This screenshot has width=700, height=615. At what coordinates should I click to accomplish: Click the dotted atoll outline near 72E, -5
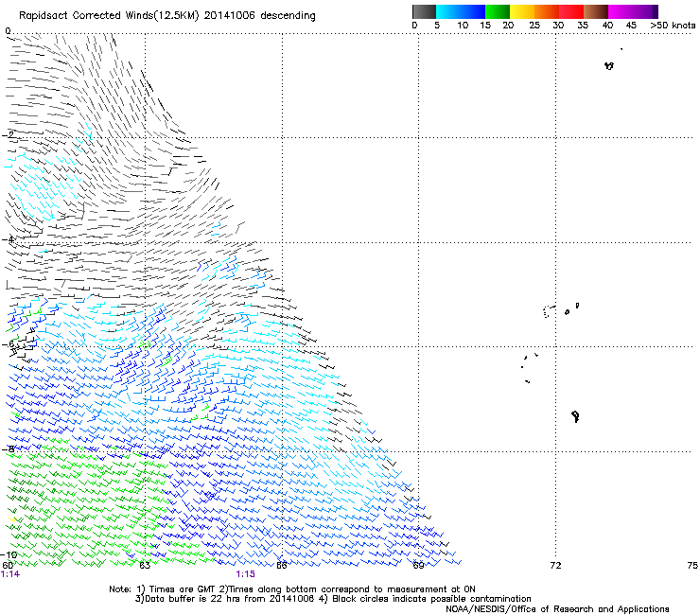point(549,311)
